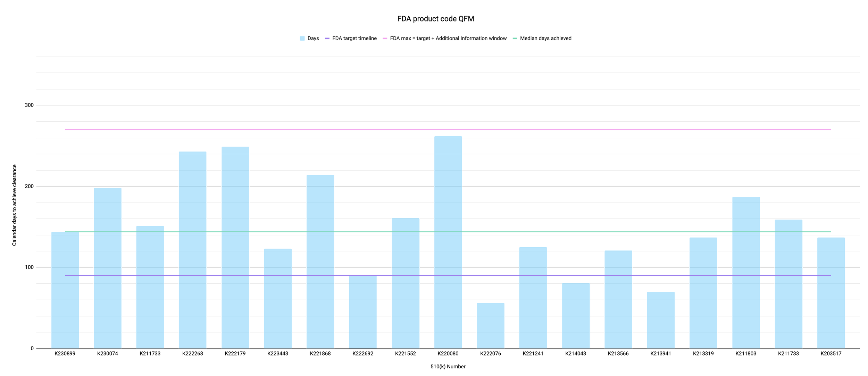Select the bar above K222692
868x376 pixels.
(x=363, y=312)
